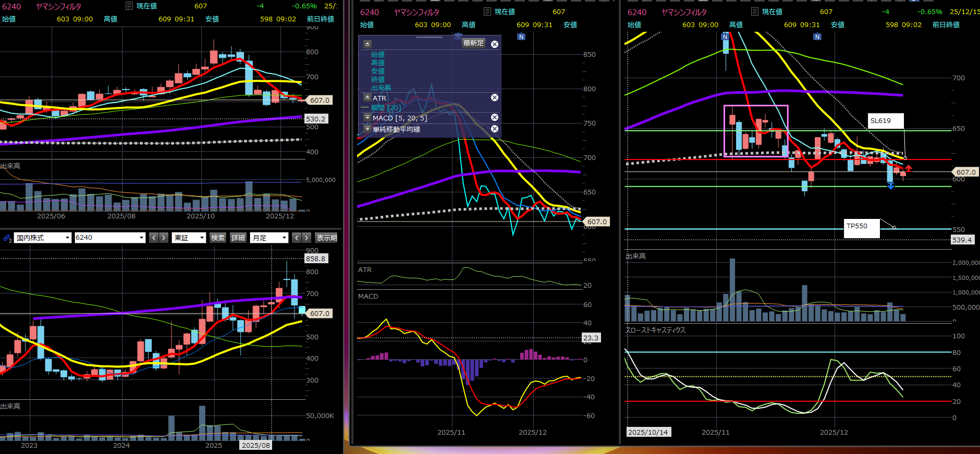
Task: Open 詳細 details for the stock
Action: pyautogui.click(x=238, y=238)
